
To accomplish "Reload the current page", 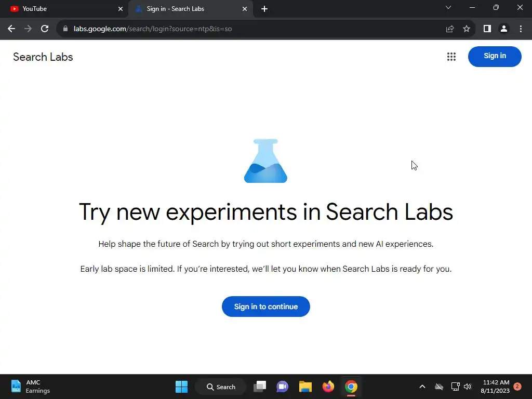I will tap(45, 29).
